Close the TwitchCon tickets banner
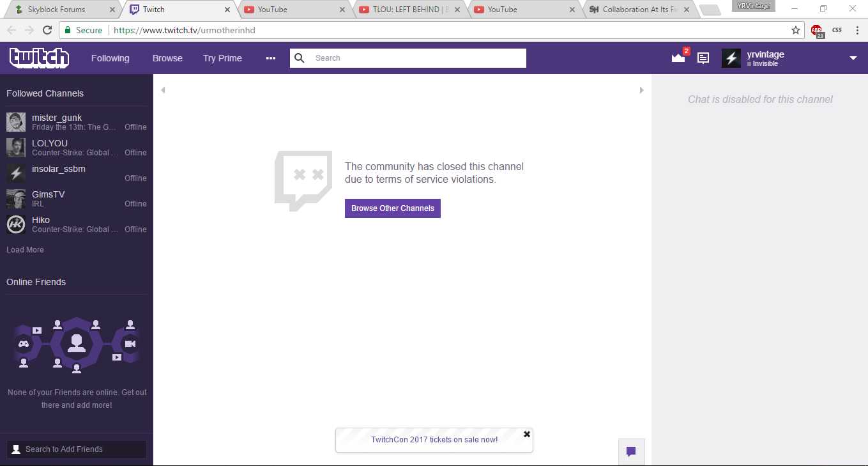The width and height of the screenshot is (868, 466). [x=527, y=434]
